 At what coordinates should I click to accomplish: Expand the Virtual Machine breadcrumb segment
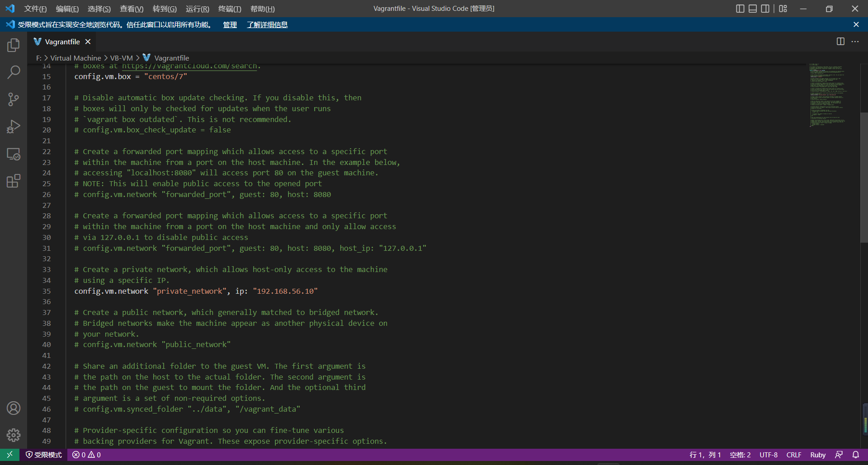click(x=75, y=58)
